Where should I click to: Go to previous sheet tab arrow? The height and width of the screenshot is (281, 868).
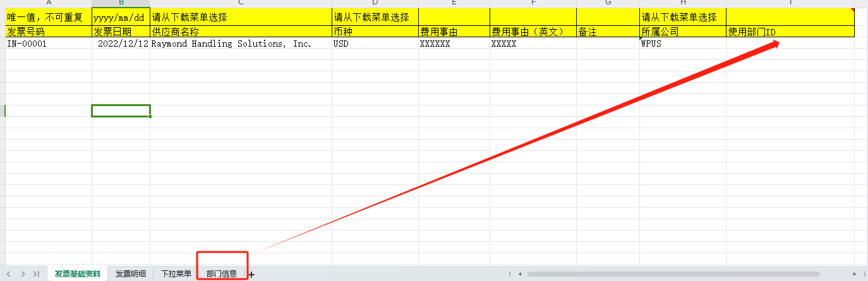pyautogui.click(x=8, y=274)
